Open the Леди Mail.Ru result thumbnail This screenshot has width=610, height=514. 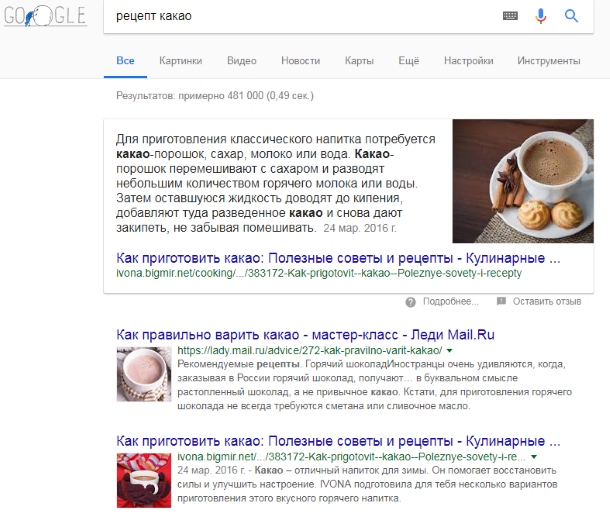(144, 374)
